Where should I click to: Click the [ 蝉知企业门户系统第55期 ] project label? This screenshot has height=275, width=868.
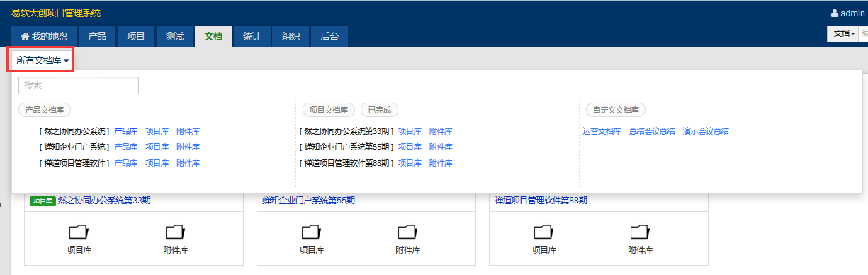pyautogui.click(x=347, y=147)
